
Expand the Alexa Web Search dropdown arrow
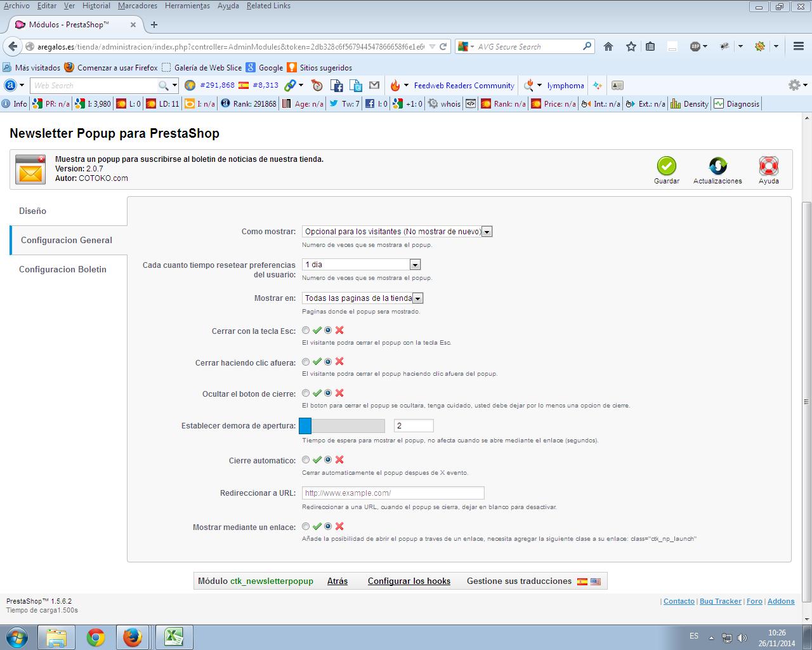(174, 85)
